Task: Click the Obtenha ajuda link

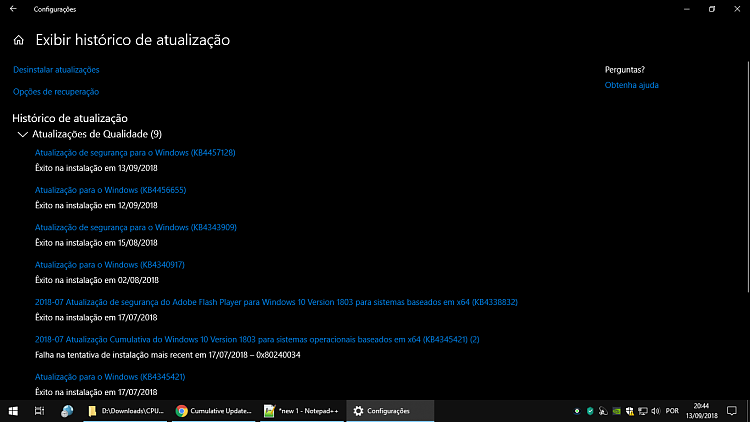Action: pos(631,85)
